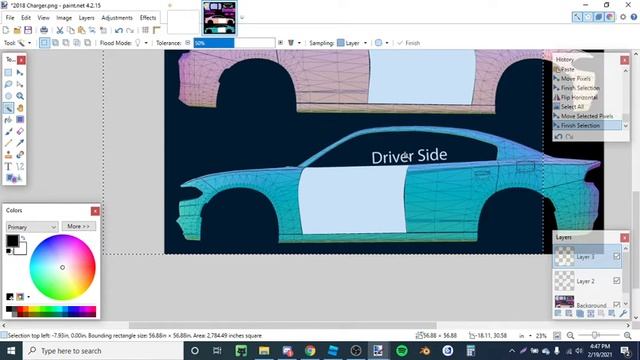Toggle the Tools window button at top right

pyautogui.click(x=577, y=17)
